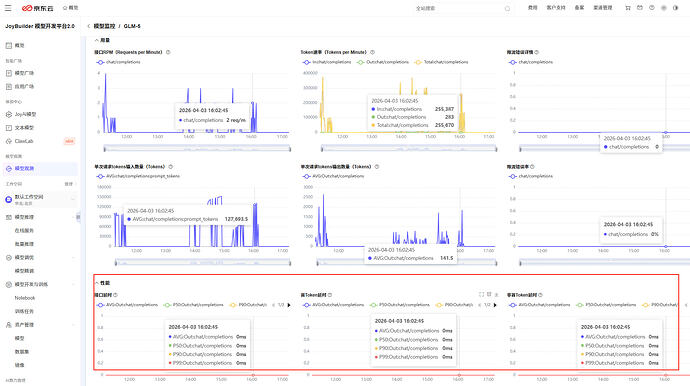The image size is (690, 386).
Task: Toggle chat/completions legend in RPM chart
Action: pyautogui.click(x=118, y=62)
